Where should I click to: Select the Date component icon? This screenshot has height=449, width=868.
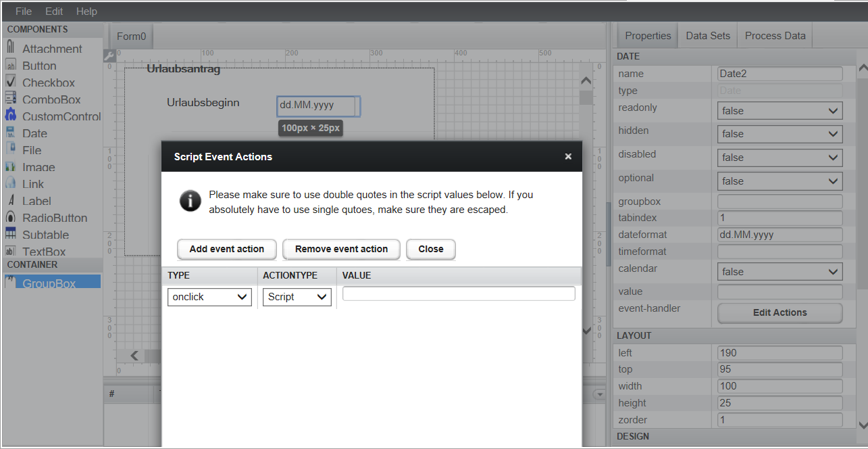tap(11, 133)
